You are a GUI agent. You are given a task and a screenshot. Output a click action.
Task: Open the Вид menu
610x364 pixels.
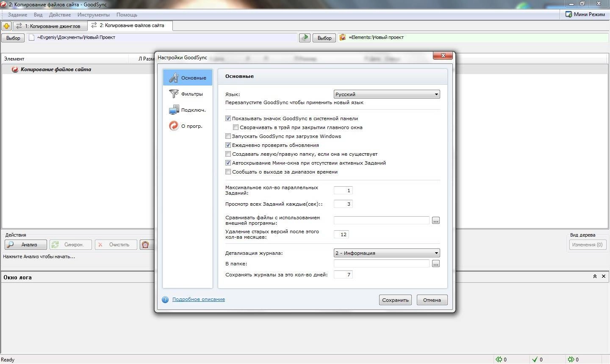(38, 15)
